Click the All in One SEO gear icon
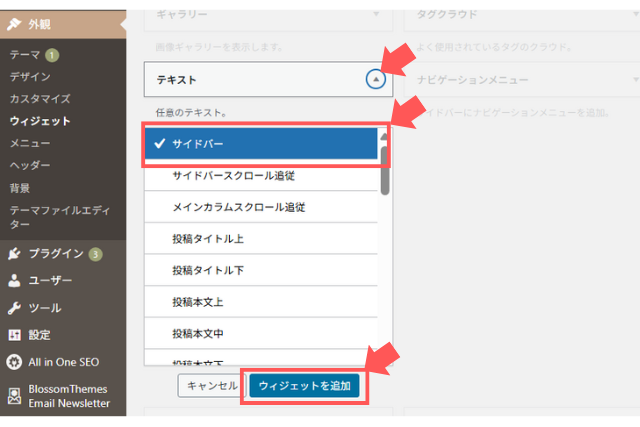Image resolution: width=640 pixels, height=427 pixels. (15, 362)
